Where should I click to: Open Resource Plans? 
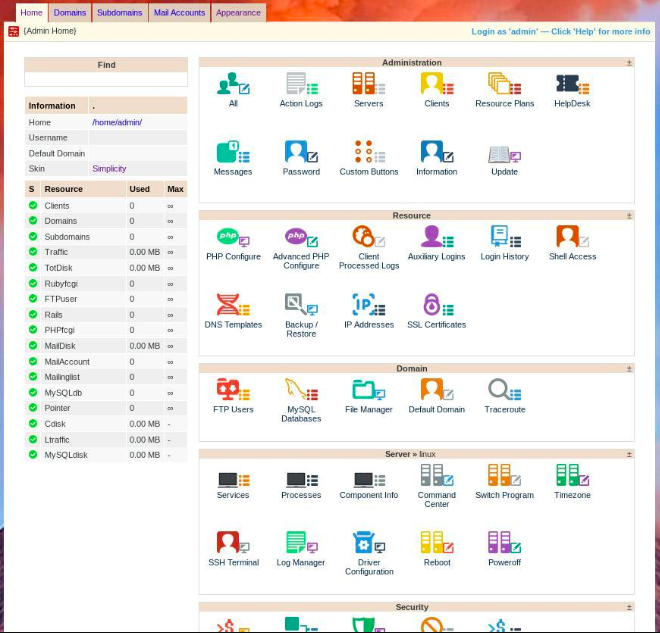tap(504, 84)
